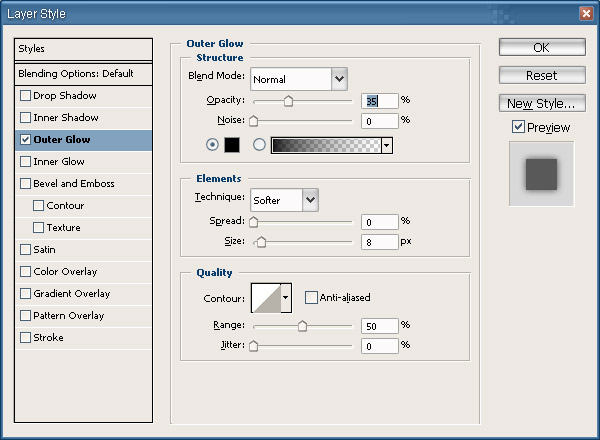Enable the Drop Shadow checkbox
This screenshot has width=600, height=440.
pos(26,96)
